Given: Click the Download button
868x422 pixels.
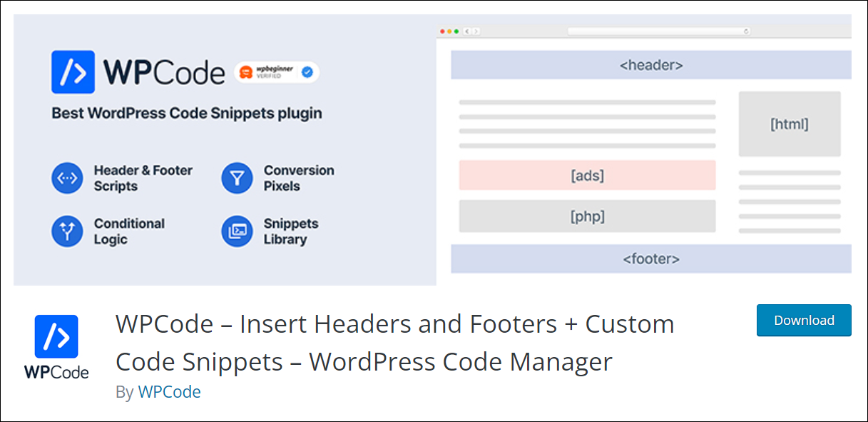Looking at the screenshot, I should tap(804, 321).
